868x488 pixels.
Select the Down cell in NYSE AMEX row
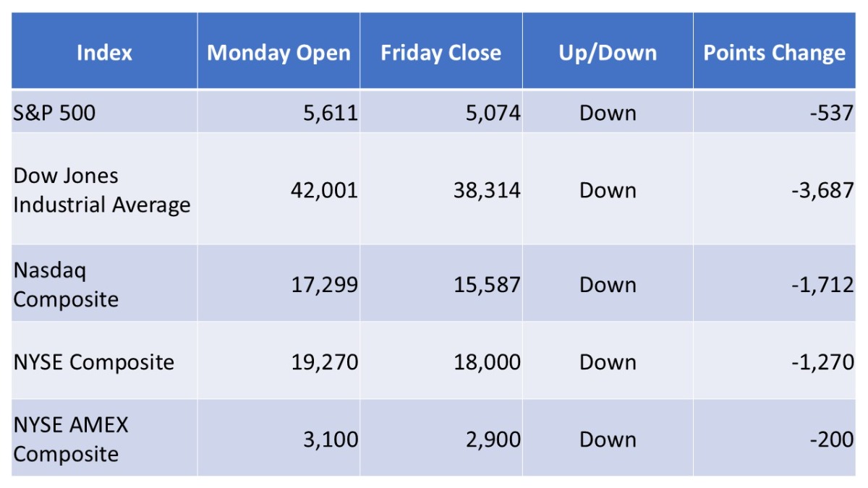[x=608, y=439]
